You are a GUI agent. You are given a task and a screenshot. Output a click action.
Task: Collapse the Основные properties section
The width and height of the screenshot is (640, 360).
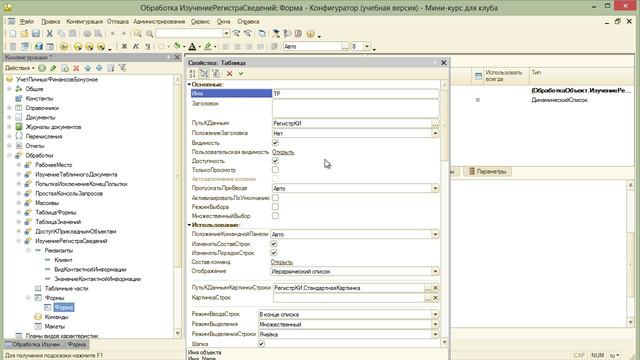(x=189, y=84)
